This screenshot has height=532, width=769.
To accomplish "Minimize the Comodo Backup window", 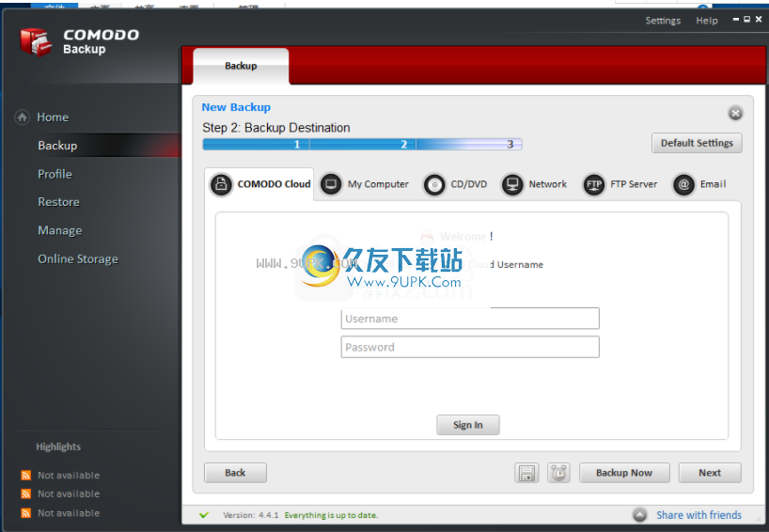I will tap(736, 19).
